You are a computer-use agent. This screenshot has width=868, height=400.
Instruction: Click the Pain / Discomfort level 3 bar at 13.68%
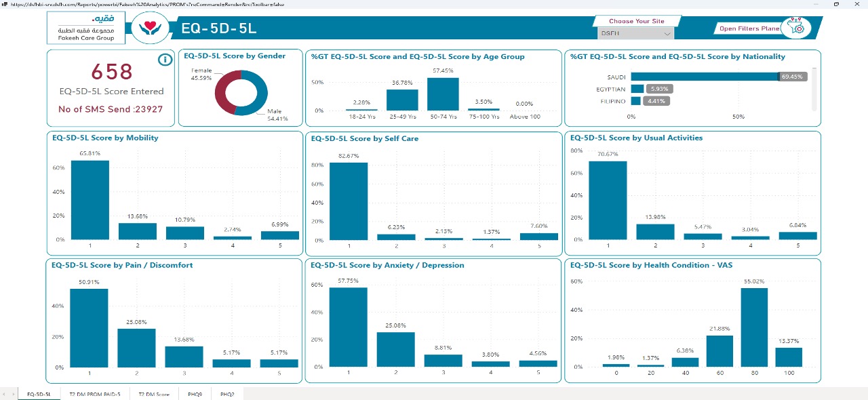point(184,357)
